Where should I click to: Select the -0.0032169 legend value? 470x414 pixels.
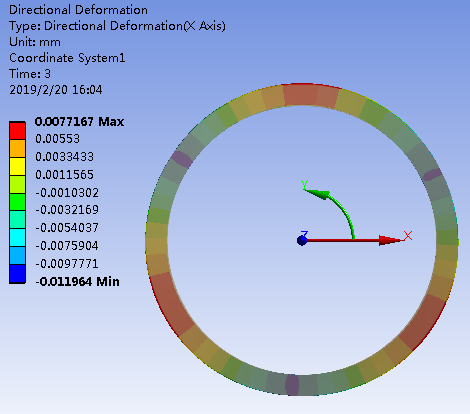[x=67, y=210]
